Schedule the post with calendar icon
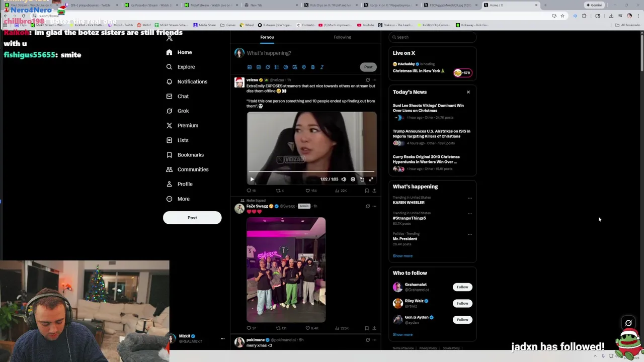 (295, 67)
